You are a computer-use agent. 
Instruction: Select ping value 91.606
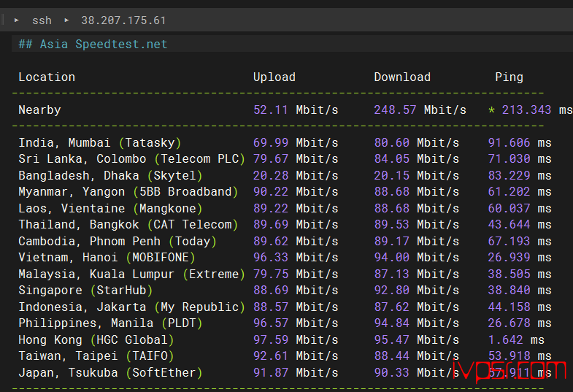509,143
